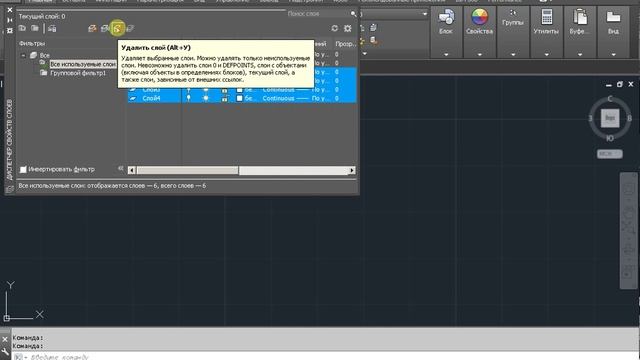This screenshot has width=640, height=360.
Task: Select the Слой4 layer name
Action: [151, 98]
